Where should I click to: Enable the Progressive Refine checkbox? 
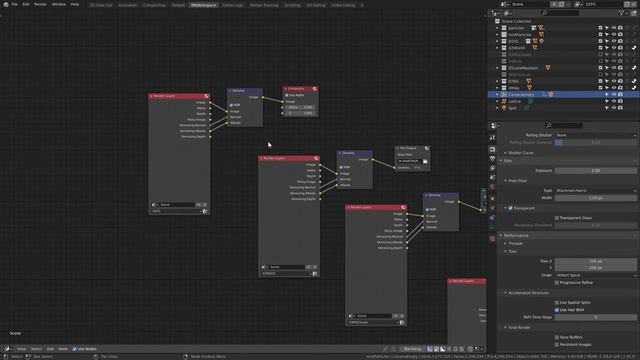point(557,282)
